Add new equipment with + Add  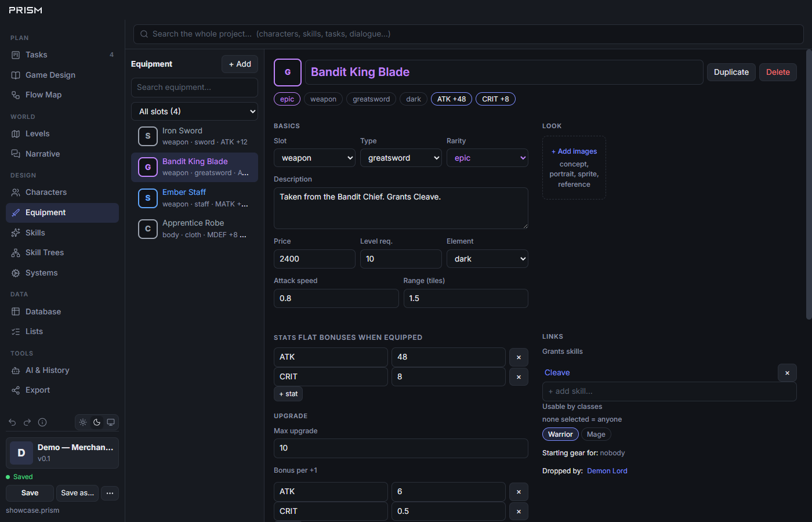(240, 64)
